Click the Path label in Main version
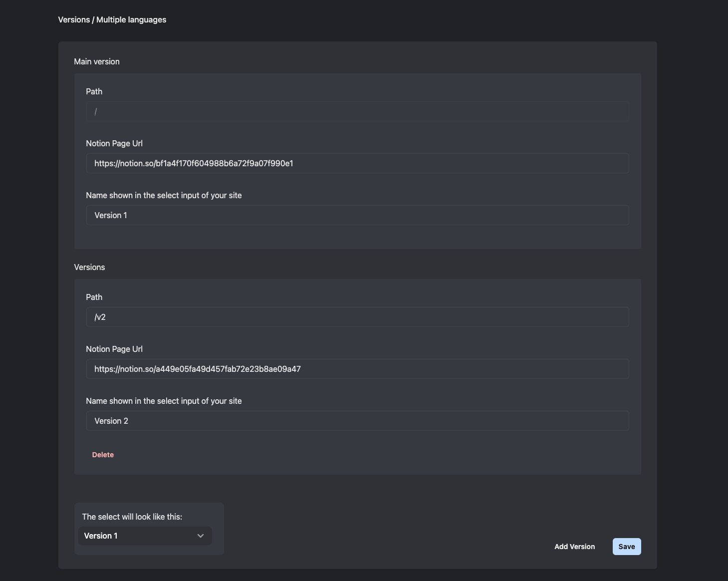This screenshot has height=581, width=728. coord(94,92)
